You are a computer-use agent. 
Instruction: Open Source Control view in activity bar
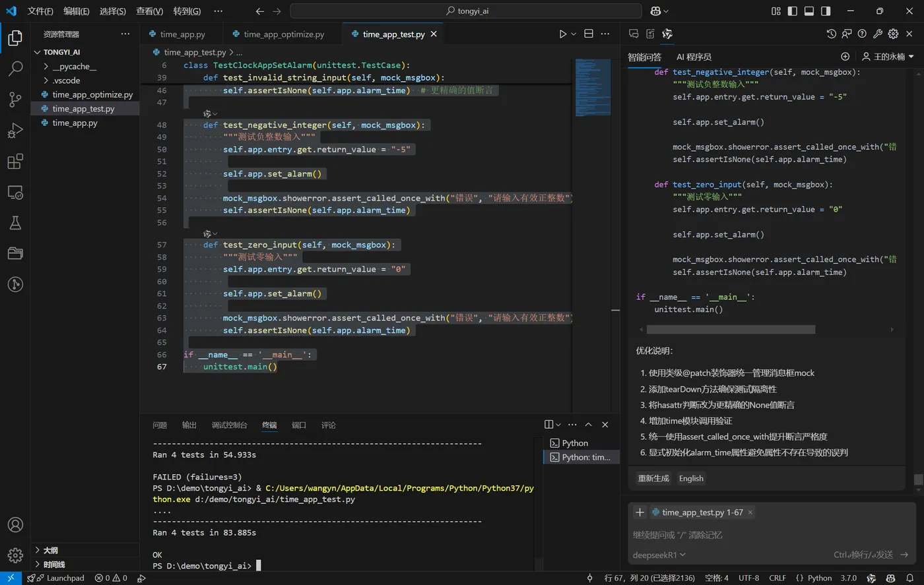point(15,100)
